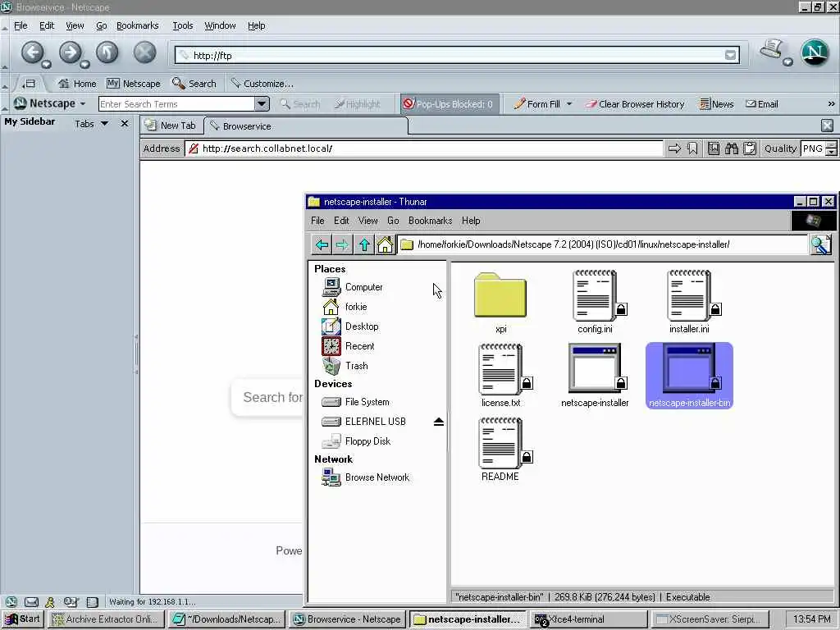
Task: Click the Netscape Forward navigation button
Action: (71, 53)
